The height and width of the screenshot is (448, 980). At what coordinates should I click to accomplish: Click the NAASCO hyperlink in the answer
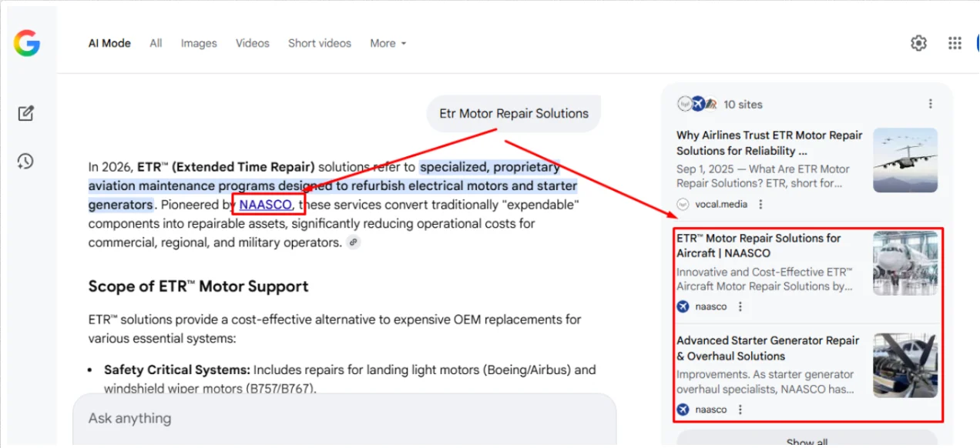pyautogui.click(x=265, y=205)
